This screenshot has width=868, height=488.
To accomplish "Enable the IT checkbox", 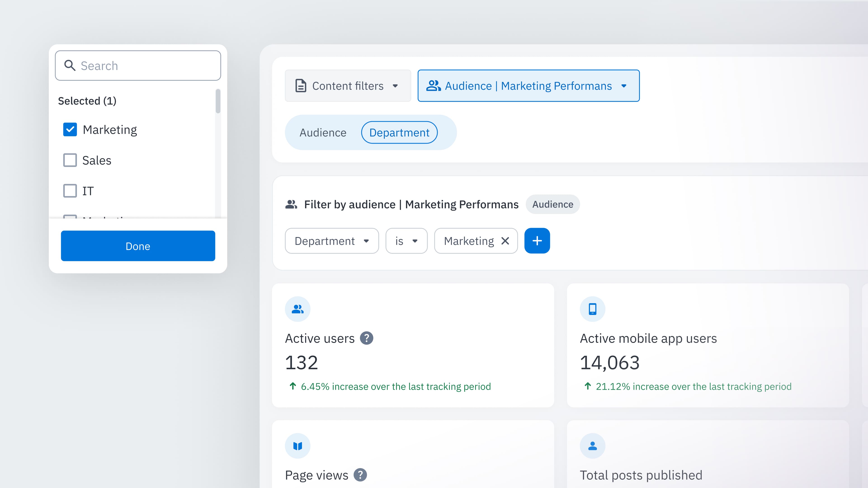I will click(70, 191).
